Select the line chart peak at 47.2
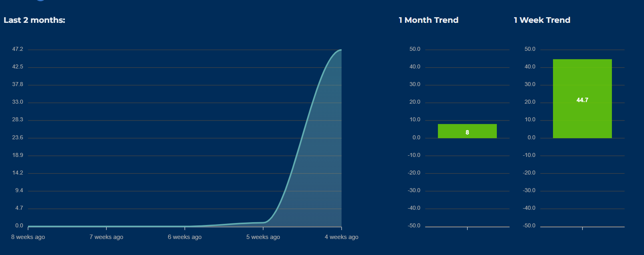 [x=340, y=50]
